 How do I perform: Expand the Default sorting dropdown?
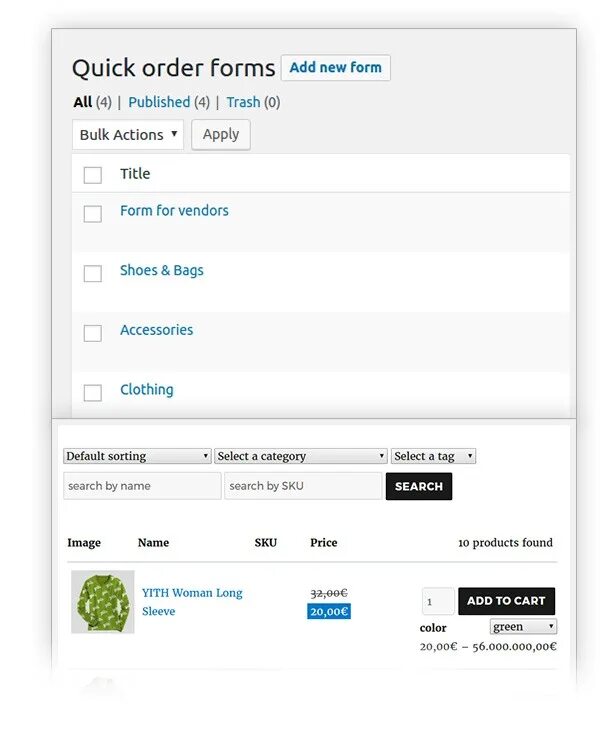pos(137,456)
